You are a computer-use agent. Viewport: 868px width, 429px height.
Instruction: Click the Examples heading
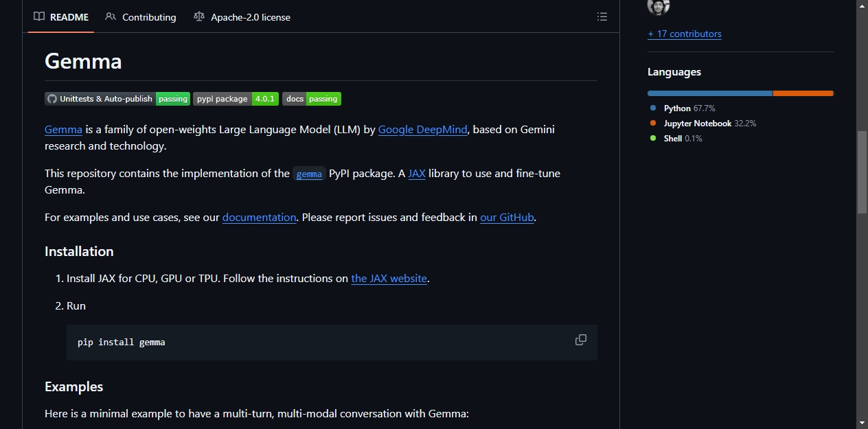73,386
